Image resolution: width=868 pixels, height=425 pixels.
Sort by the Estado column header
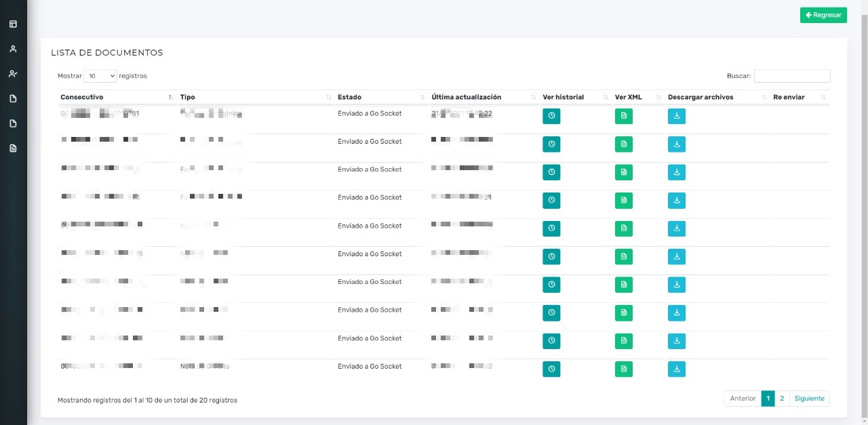[x=382, y=98]
